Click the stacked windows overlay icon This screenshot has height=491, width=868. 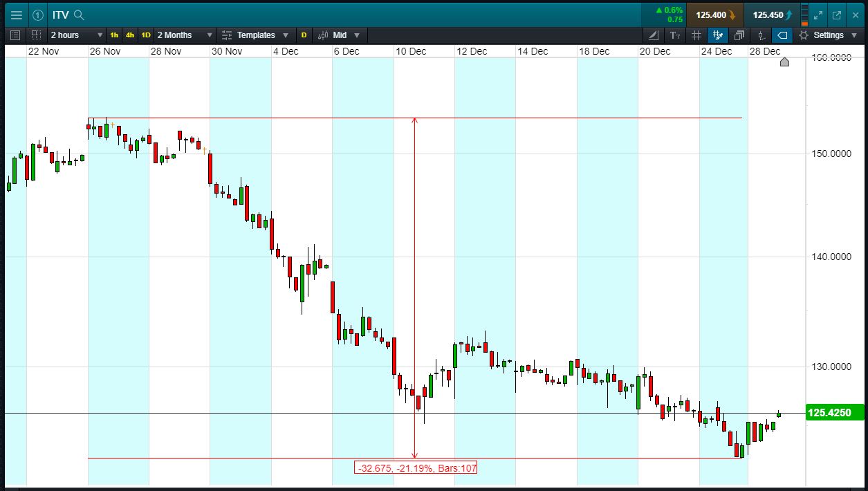pyautogui.click(x=739, y=35)
